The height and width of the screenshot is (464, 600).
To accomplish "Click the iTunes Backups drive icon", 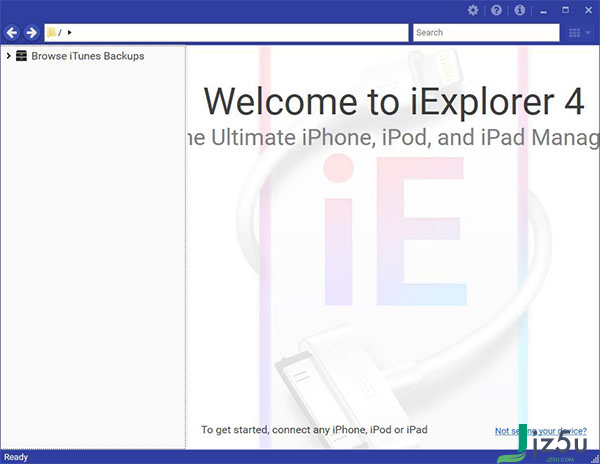I will pos(21,56).
